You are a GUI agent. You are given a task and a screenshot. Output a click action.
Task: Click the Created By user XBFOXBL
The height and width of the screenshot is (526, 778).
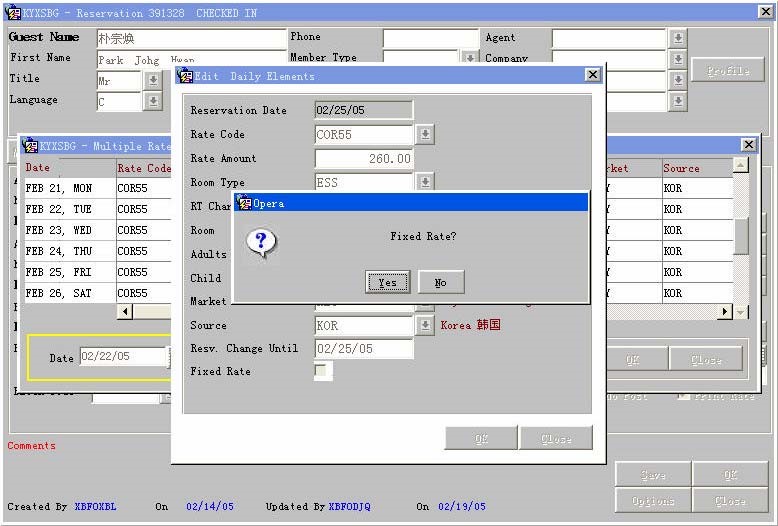click(95, 507)
